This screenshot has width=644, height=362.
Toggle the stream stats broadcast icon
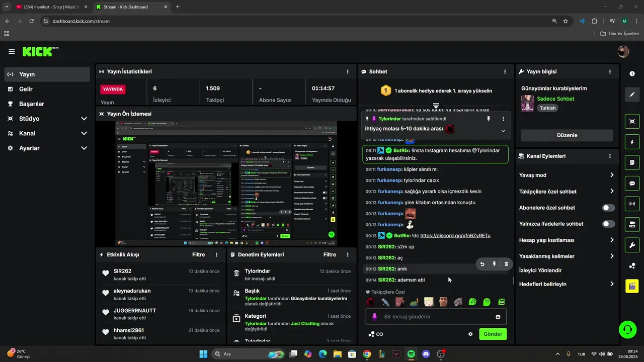[632, 204]
